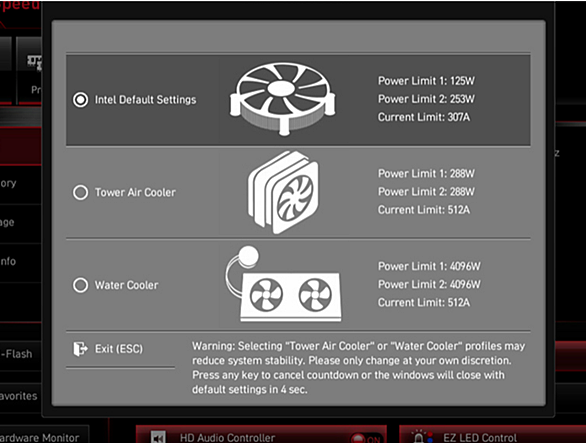Click 'Power Limit 2: 253W' text

426,99
